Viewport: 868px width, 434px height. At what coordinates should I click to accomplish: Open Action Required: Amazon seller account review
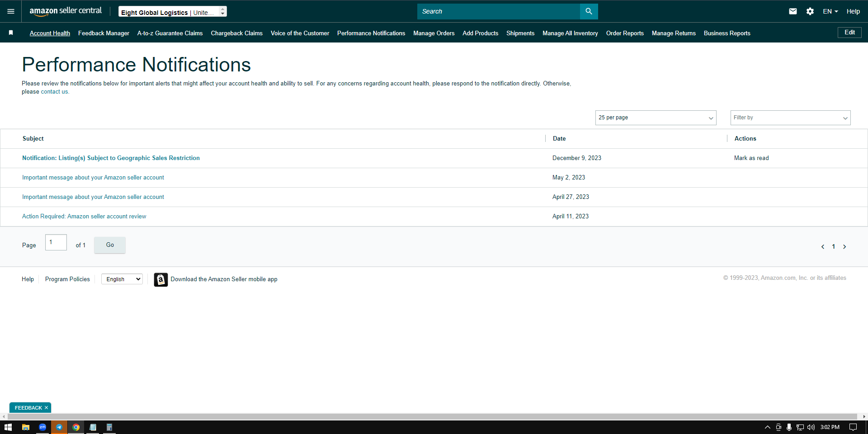pyautogui.click(x=84, y=216)
